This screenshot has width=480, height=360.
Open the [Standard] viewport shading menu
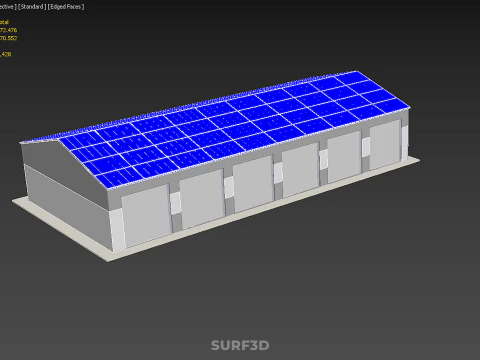click(32, 7)
